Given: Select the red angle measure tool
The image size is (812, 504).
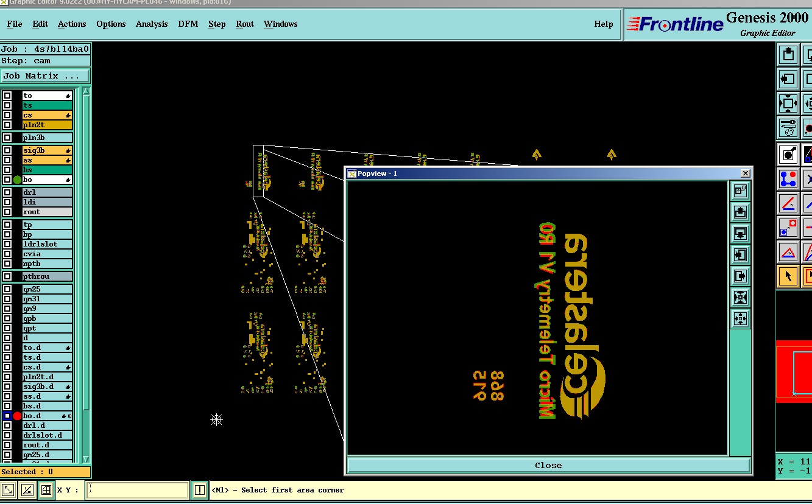Looking at the screenshot, I should (788, 203).
